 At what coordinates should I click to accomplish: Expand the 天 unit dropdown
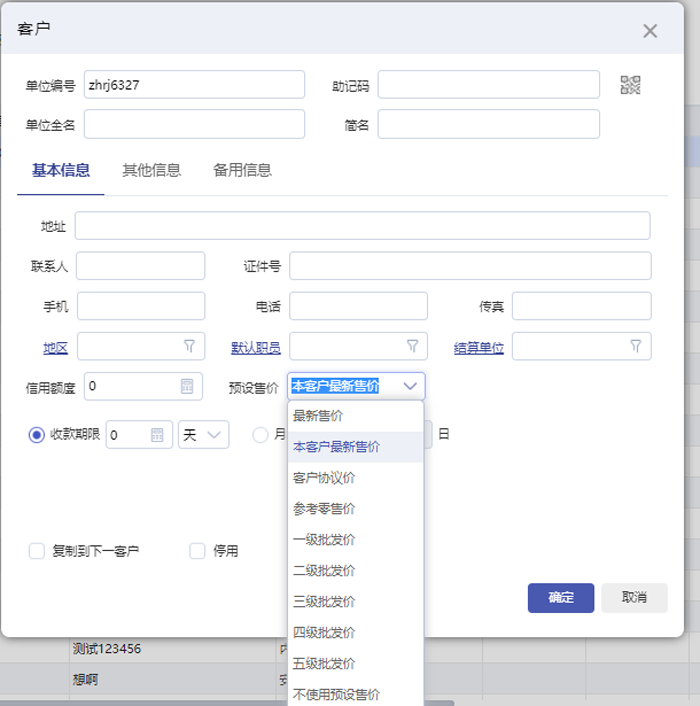[203, 434]
